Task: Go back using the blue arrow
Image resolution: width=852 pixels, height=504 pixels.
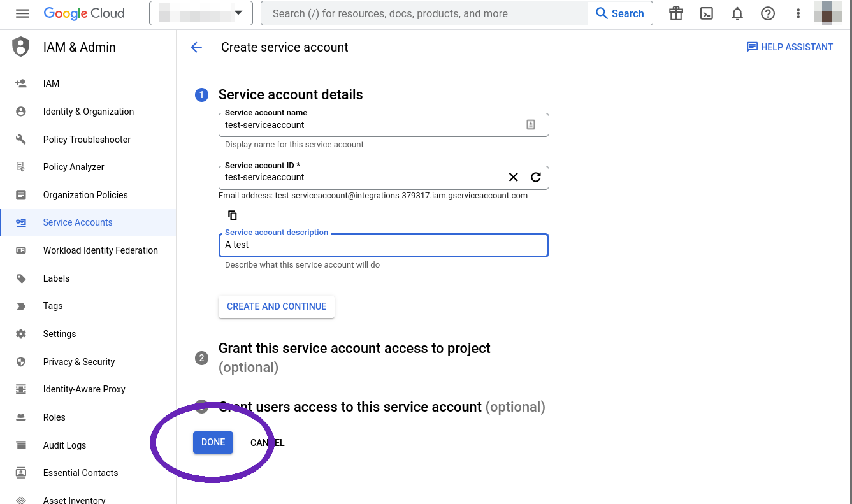Action: 196,47
